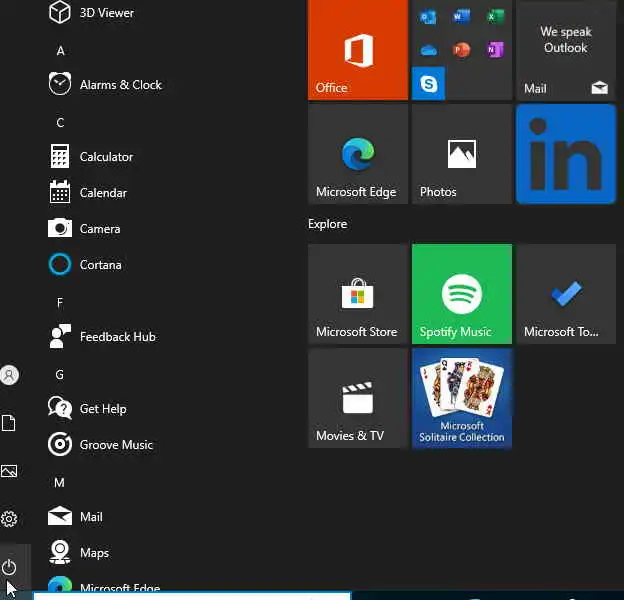Jump to letter A header
The height and width of the screenshot is (600, 624).
click(60, 51)
